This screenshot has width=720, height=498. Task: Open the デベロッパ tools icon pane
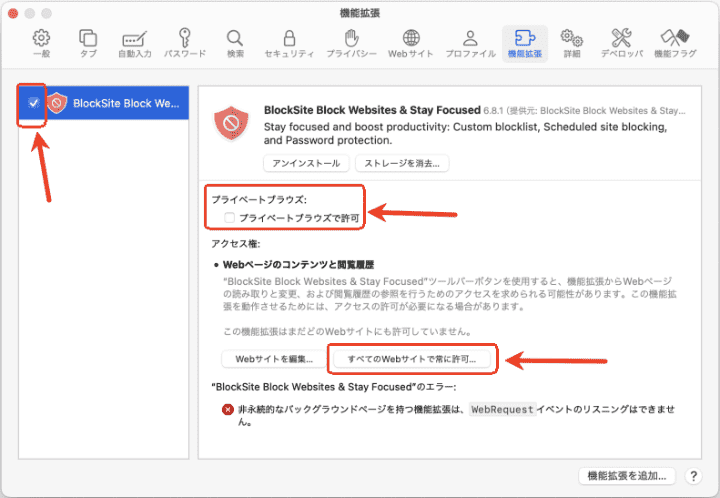click(622, 44)
